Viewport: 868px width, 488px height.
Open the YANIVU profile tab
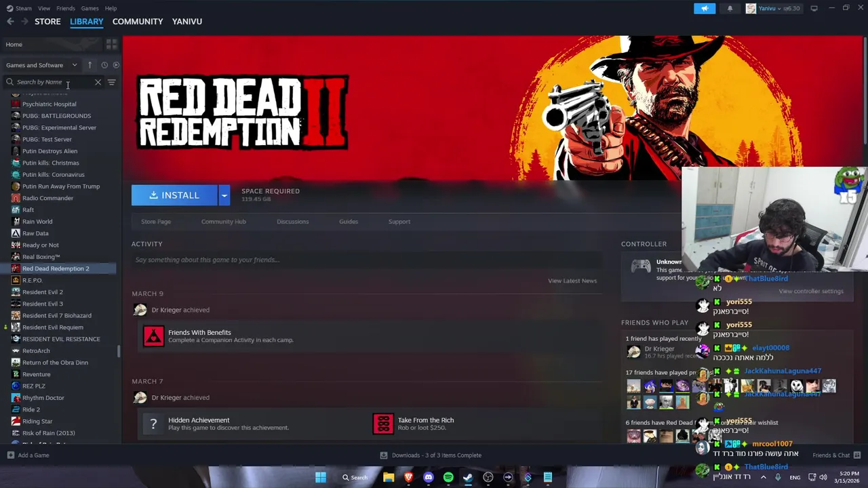[x=187, y=22]
